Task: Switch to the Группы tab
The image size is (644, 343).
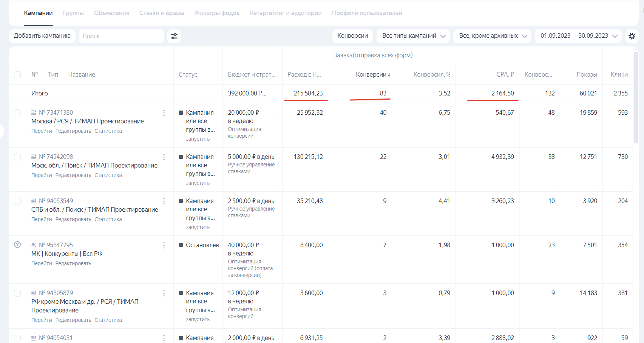Action: point(73,13)
